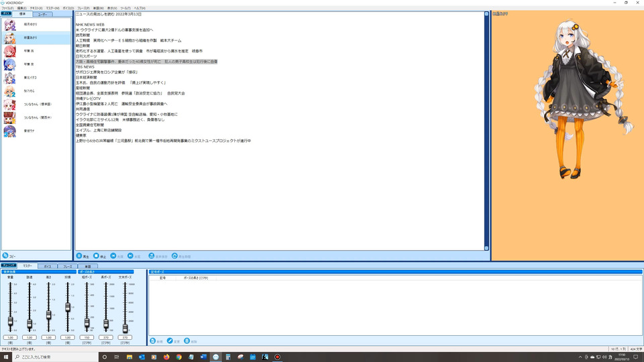This screenshot has height=362, width=644.
Task: Click the Windows Start button
Action: coord(6,357)
